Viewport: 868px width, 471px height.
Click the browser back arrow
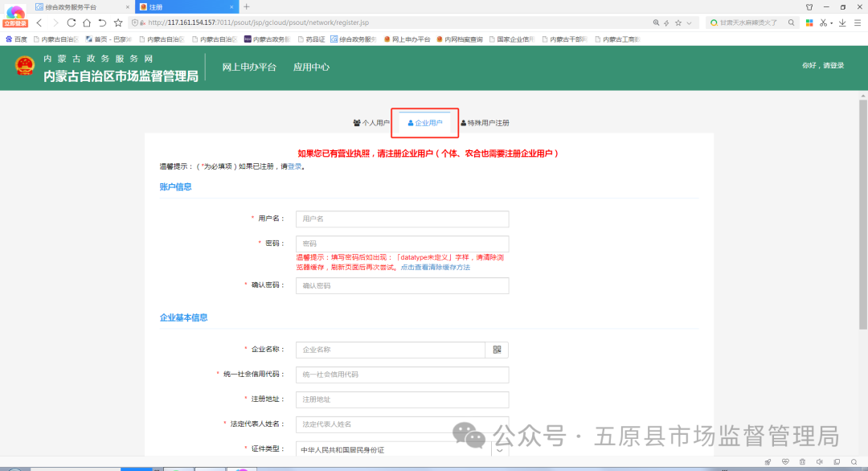39,23
